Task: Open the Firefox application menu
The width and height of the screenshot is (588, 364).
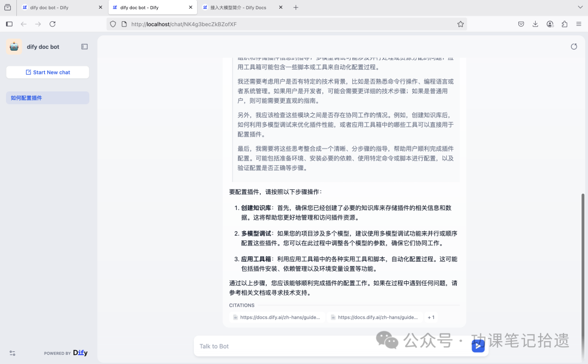Action: (578, 24)
